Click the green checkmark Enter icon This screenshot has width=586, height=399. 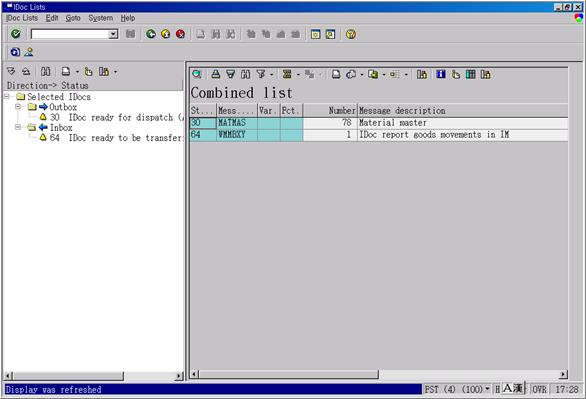click(16, 34)
